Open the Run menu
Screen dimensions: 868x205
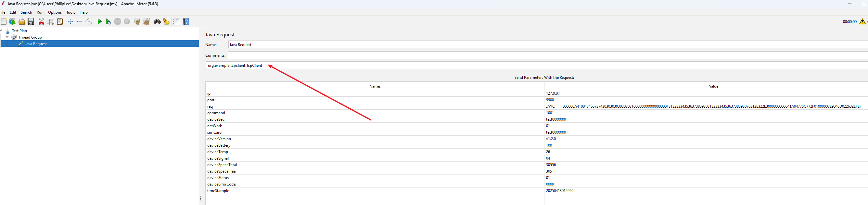coord(40,12)
